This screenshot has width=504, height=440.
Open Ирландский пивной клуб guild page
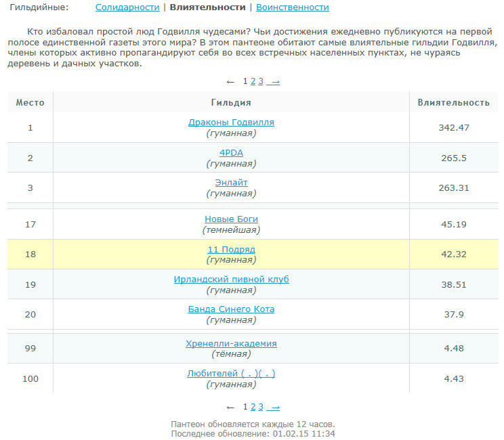231,280
